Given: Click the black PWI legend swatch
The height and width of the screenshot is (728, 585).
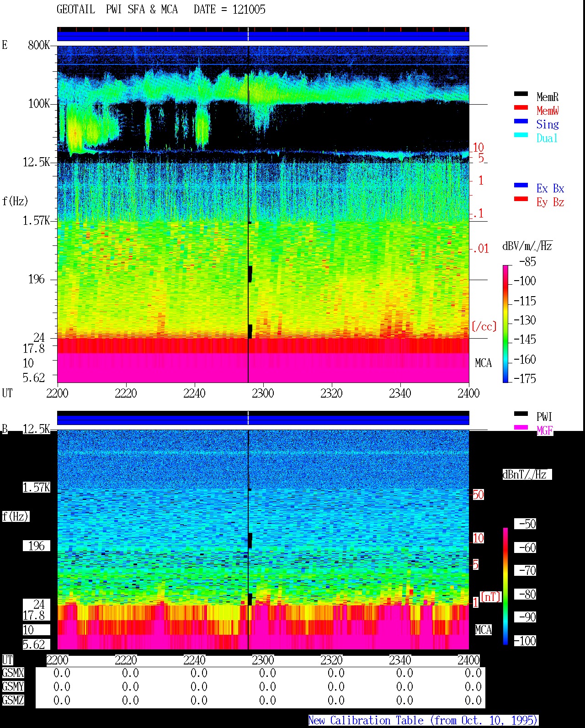Looking at the screenshot, I should click(521, 414).
